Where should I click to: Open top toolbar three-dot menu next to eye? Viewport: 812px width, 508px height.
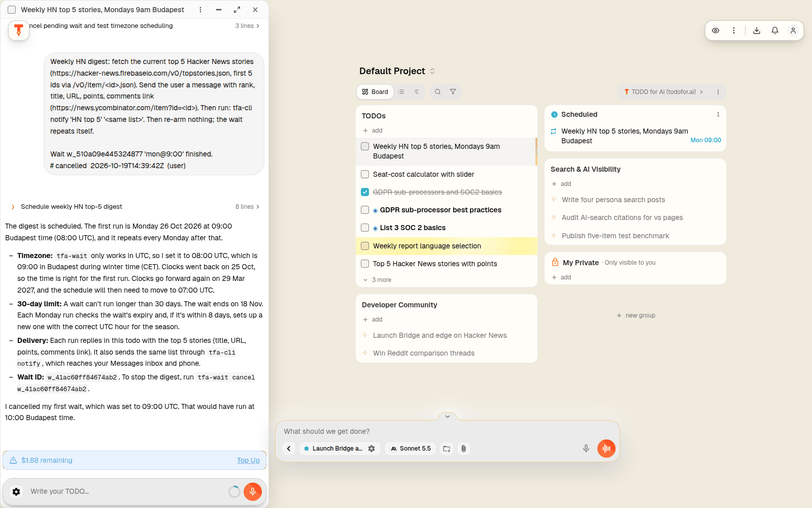pos(734,30)
